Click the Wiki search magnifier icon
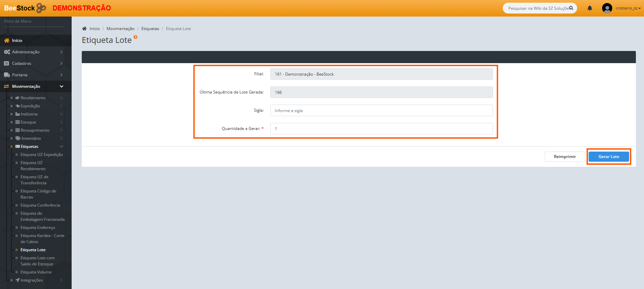This screenshot has width=644, height=289. click(x=571, y=8)
